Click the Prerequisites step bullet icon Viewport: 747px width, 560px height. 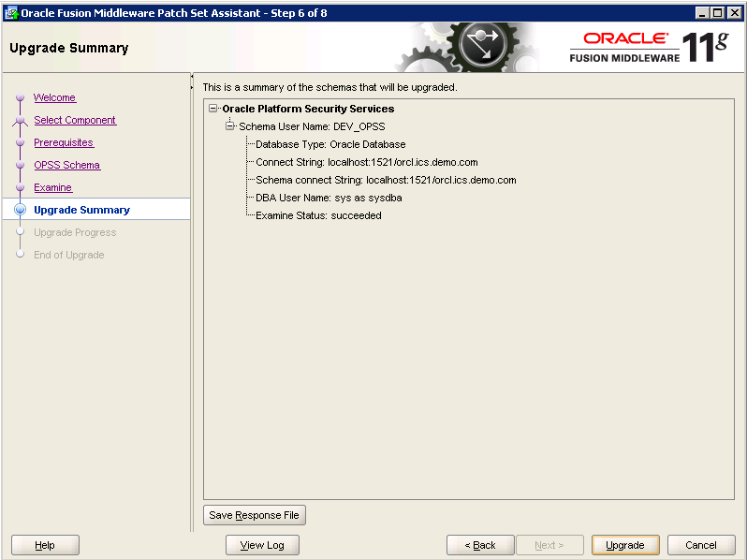pos(20,142)
